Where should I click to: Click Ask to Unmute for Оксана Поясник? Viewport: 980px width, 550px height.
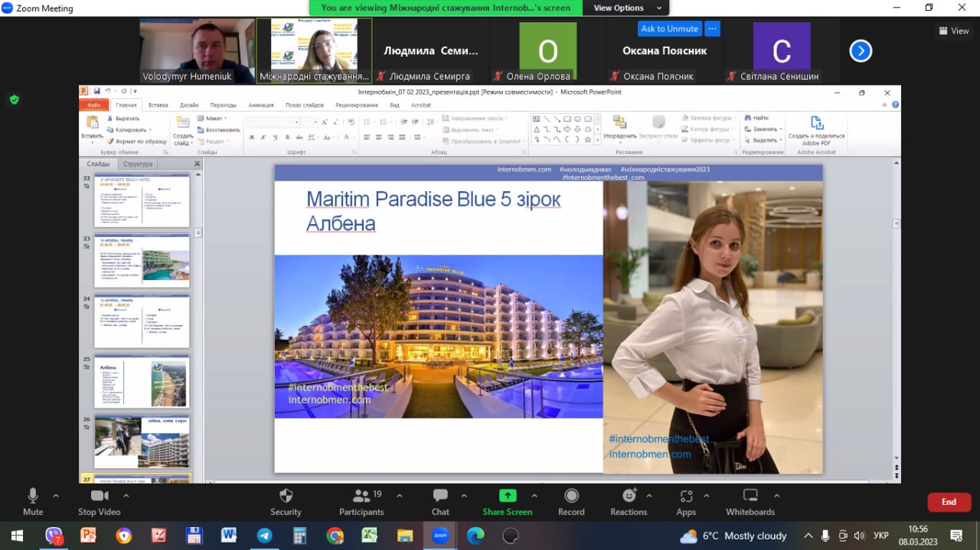coord(669,28)
